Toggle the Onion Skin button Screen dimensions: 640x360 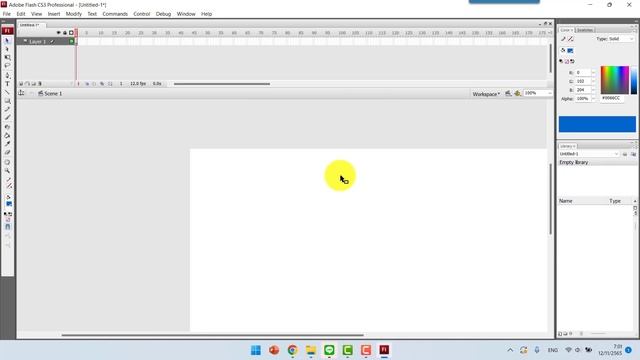(87, 84)
